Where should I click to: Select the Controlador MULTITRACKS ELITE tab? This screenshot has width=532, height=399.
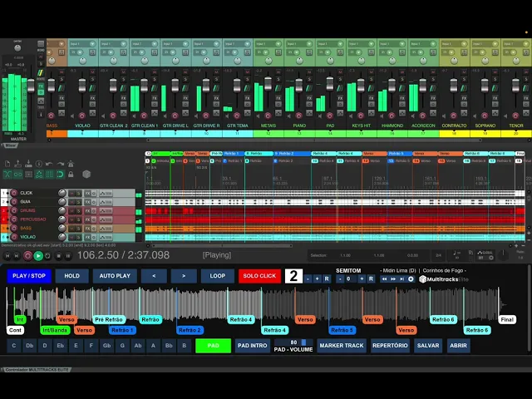[x=37, y=369]
